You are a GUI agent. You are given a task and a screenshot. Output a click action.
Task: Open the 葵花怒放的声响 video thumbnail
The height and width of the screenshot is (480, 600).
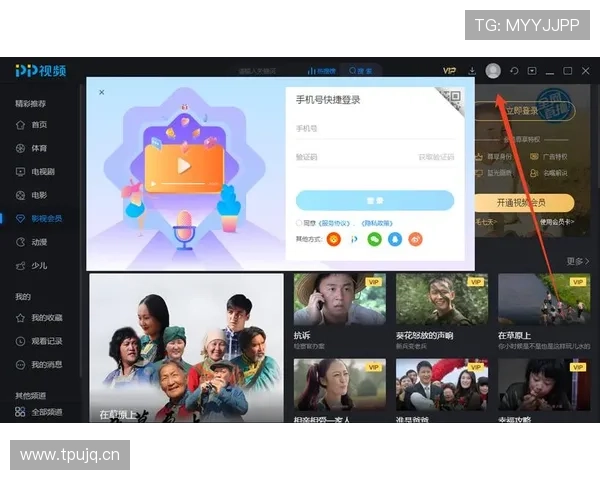click(x=442, y=299)
